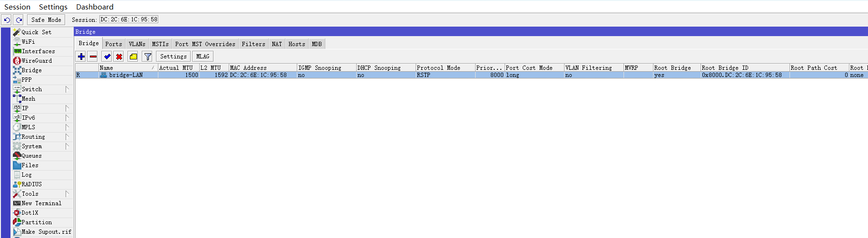Viewport: 868px width, 238px height.
Task: Toggle Safe Mode button
Action: tap(46, 19)
